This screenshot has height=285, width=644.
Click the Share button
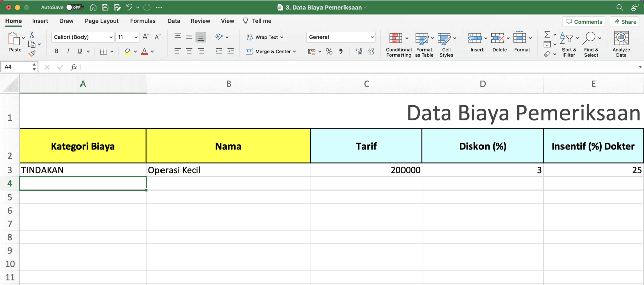624,22
